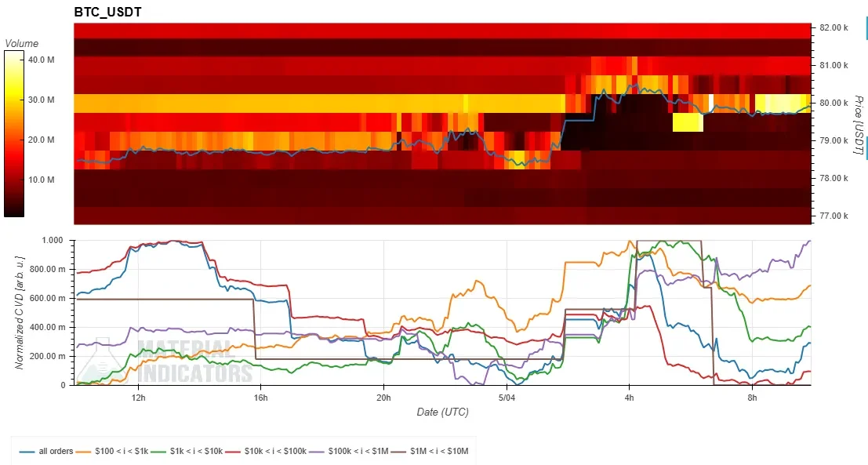
Task: Hide the '$10k < i < $100k' legend series
Action: tap(266, 451)
